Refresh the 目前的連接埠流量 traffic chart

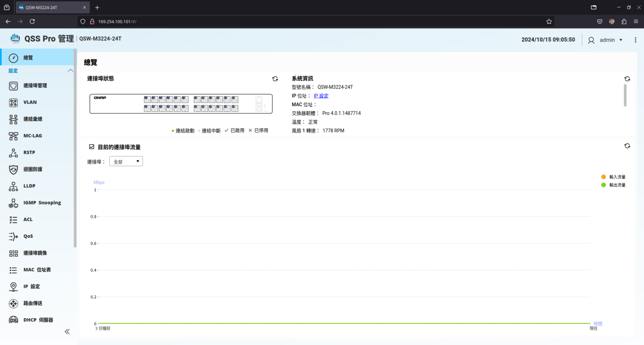coord(627,146)
